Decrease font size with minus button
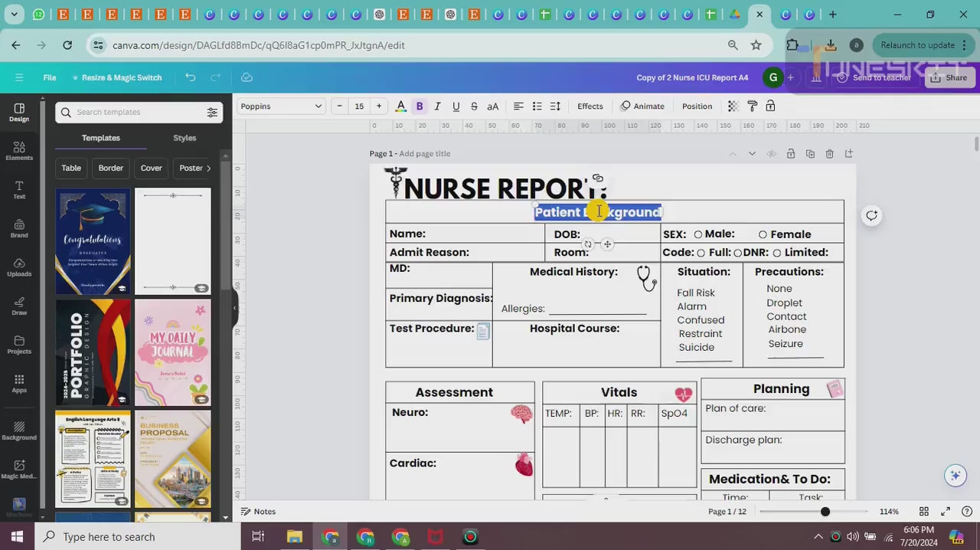The height and width of the screenshot is (550, 980). 339,106
